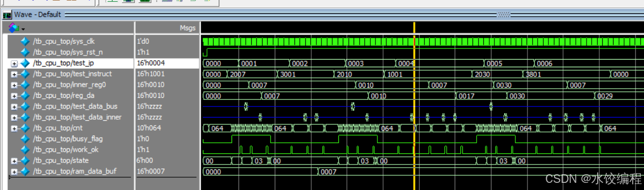Screen dimensions: 644x190
Task: Click the diamond icon of state signal
Action: [25, 160]
